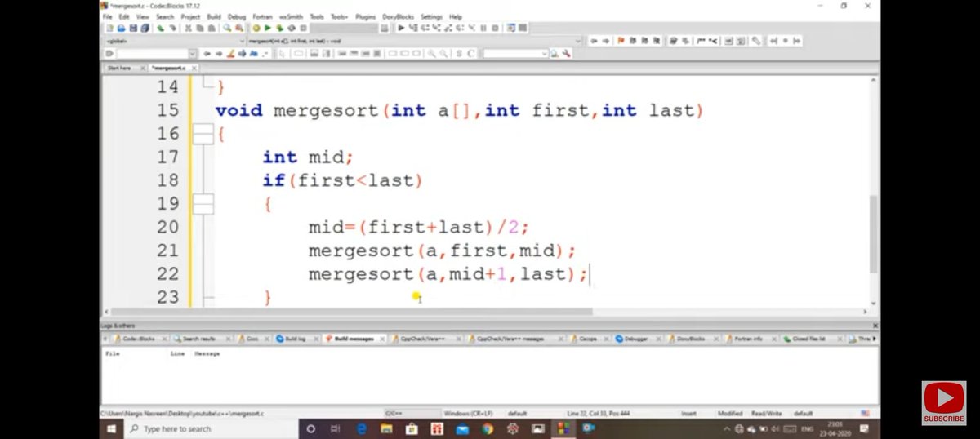Open the Debug menu

(x=237, y=16)
